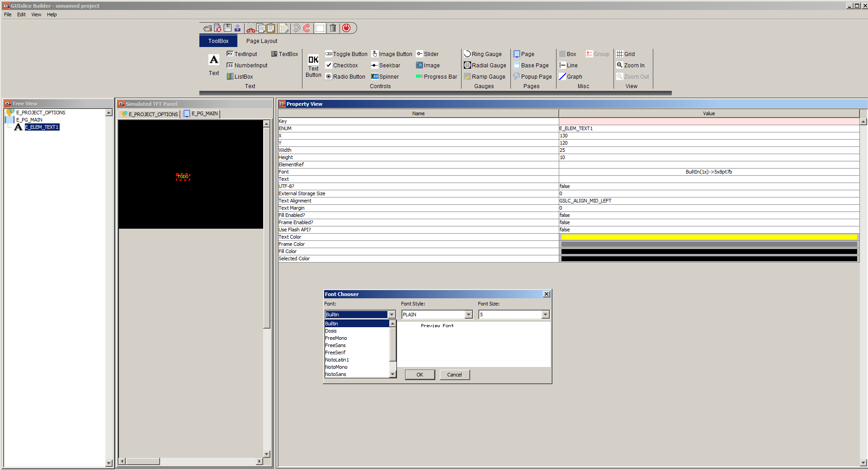Open the View menu
The image size is (868, 470).
[36, 14]
